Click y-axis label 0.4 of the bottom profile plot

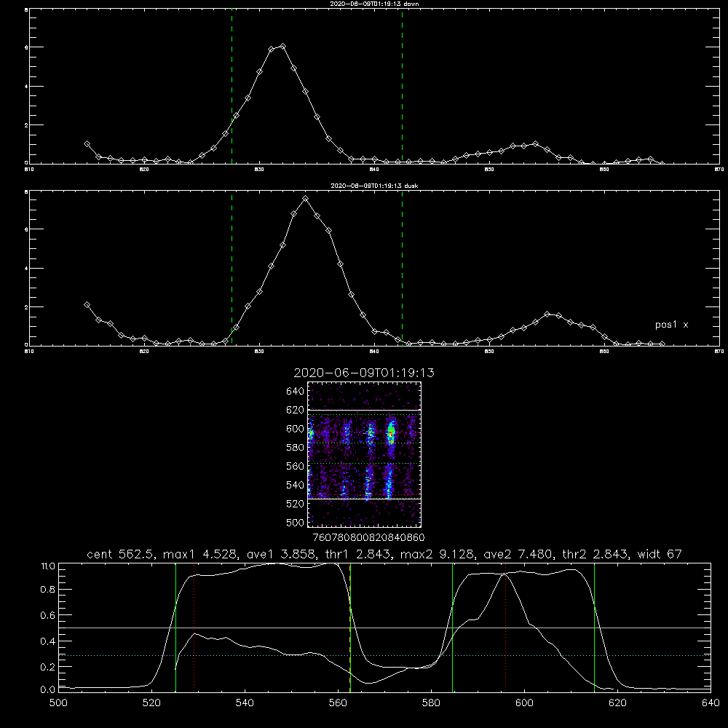[x=47, y=641]
